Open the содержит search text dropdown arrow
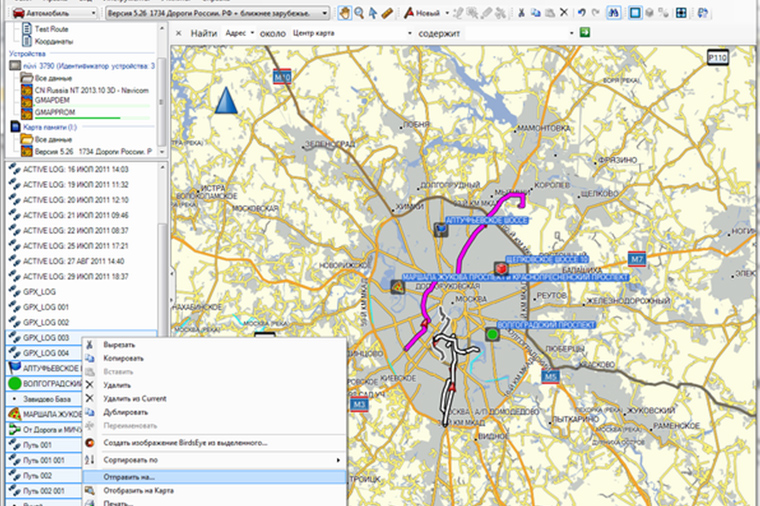Image resolution: width=760 pixels, height=506 pixels. click(571, 33)
